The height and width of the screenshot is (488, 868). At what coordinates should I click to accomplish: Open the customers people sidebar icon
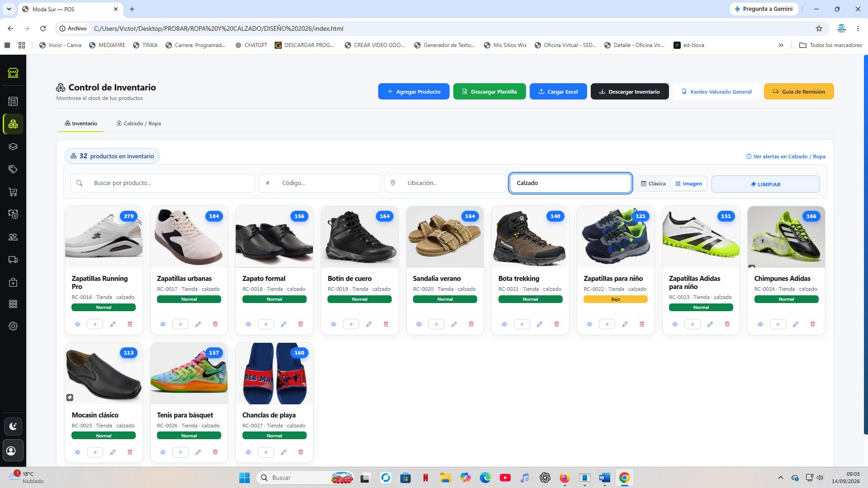(13, 237)
